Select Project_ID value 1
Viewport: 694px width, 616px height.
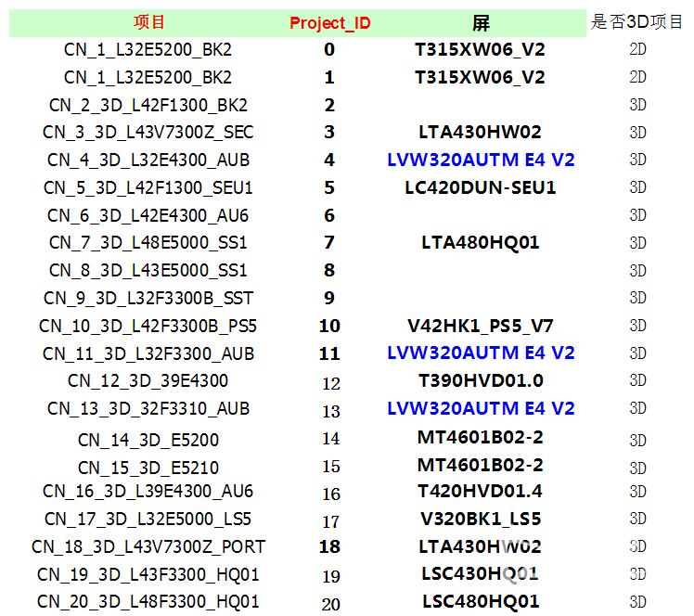point(329,77)
